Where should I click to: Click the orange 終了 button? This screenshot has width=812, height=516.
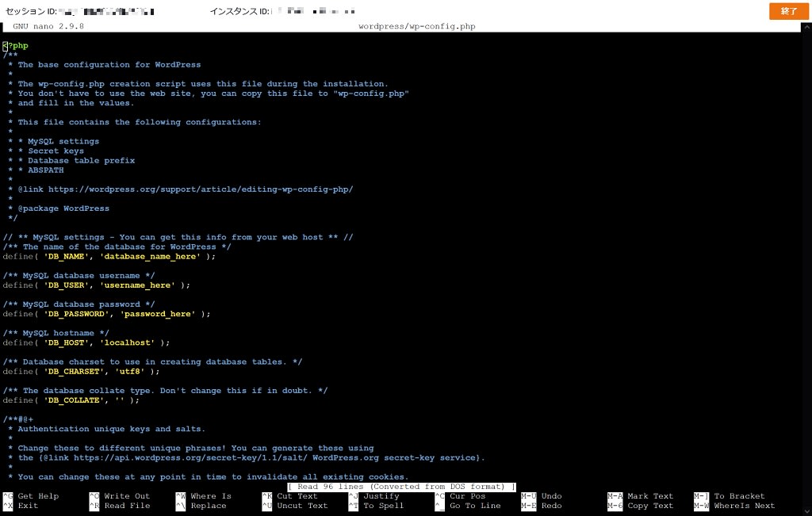pos(789,11)
